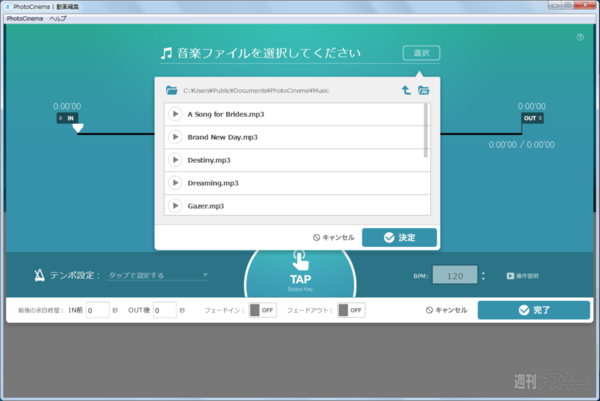
Task: Click the file list scrollbar
Action: pos(426,130)
